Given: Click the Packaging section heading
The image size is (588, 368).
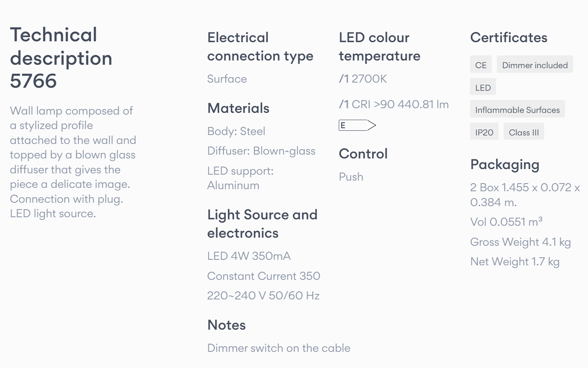Looking at the screenshot, I should (505, 165).
